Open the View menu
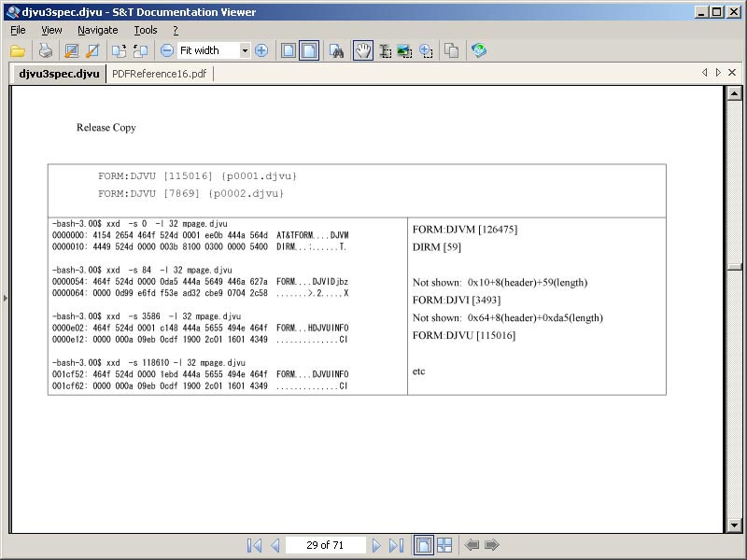The height and width of the screenshot is (560, 747). point(51,30)
